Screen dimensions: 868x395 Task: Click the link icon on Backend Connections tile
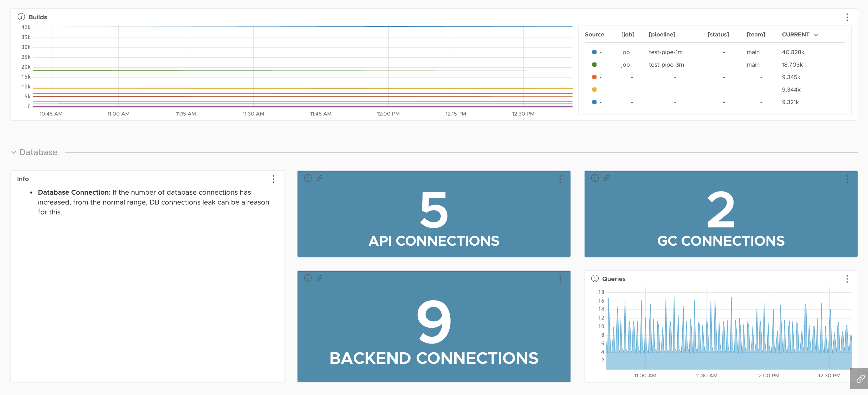319,278
